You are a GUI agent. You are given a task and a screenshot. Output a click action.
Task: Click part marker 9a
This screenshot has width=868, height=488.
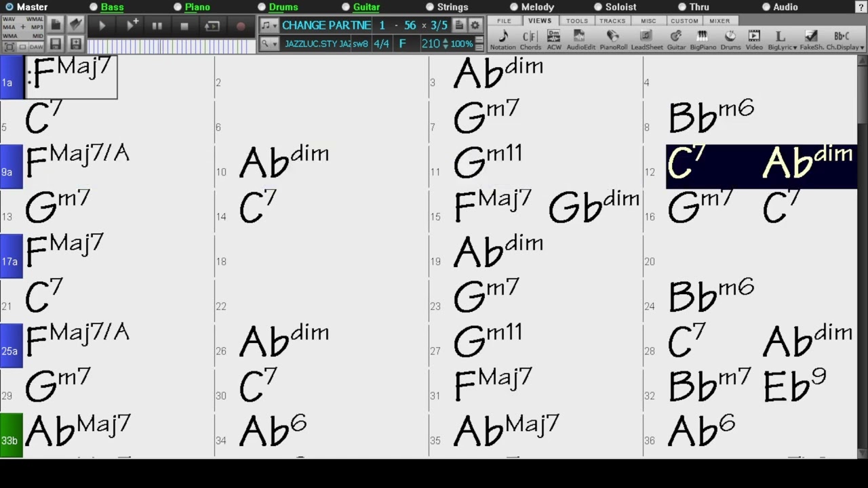tap(11, 167)
